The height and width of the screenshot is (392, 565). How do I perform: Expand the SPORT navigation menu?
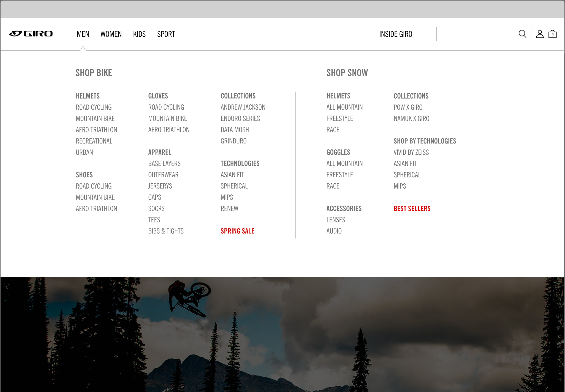tap(166, 34)
